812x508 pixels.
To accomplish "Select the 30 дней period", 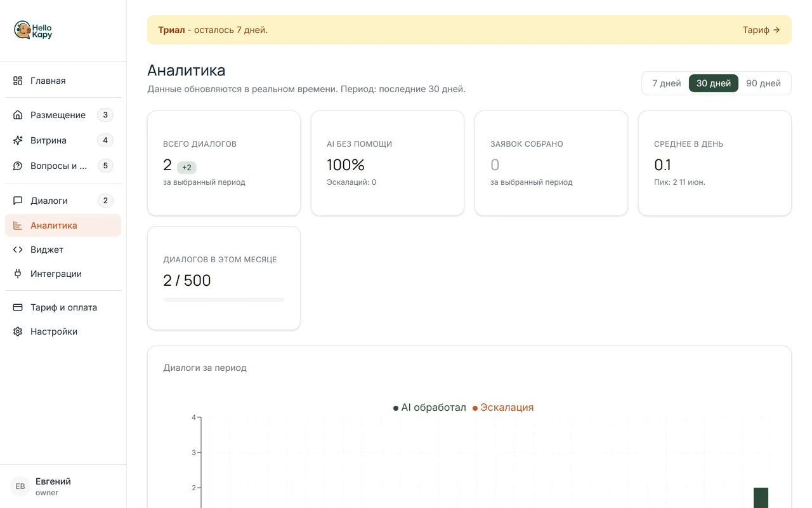I will [714, 83].
